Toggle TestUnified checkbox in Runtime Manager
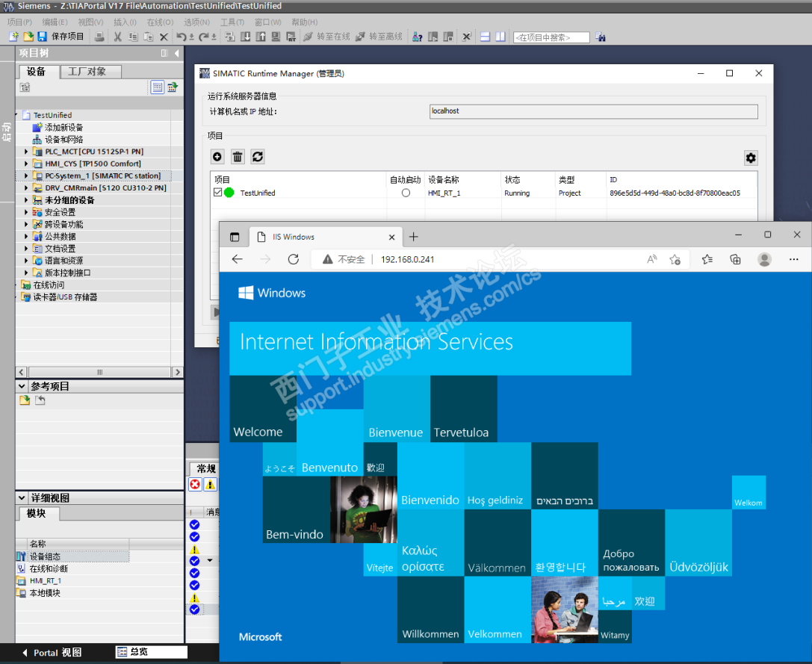Viewport: 812px width, 664px height. pyautogui.click(x=218, y=192)
